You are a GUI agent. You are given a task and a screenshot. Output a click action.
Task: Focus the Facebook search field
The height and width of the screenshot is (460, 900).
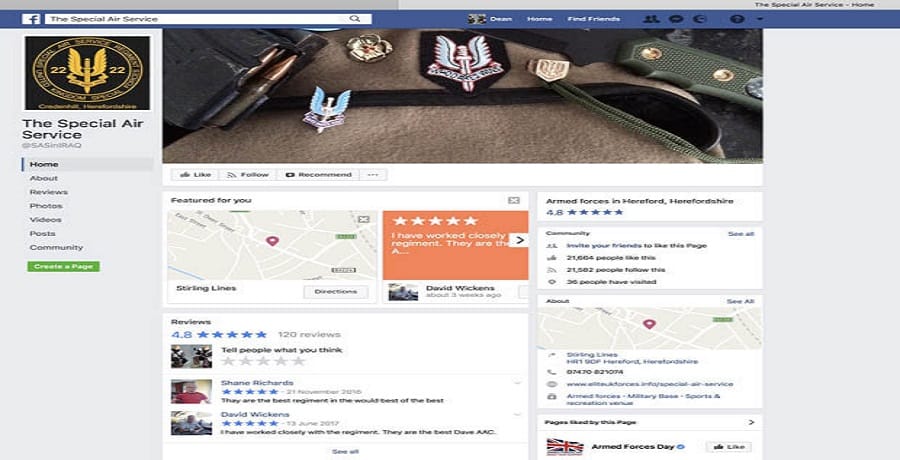[x=208, y=19]
